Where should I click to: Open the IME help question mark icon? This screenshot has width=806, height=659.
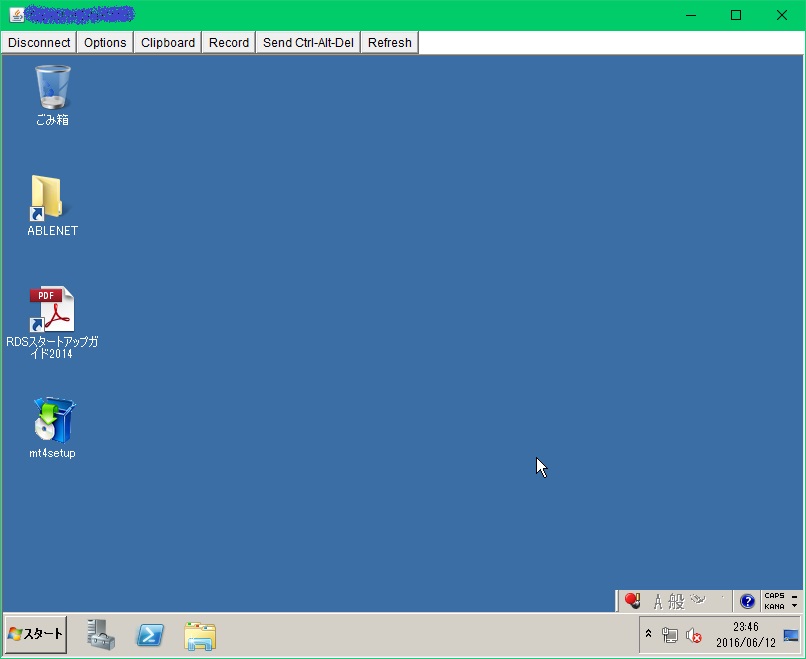tap(747, 600)
